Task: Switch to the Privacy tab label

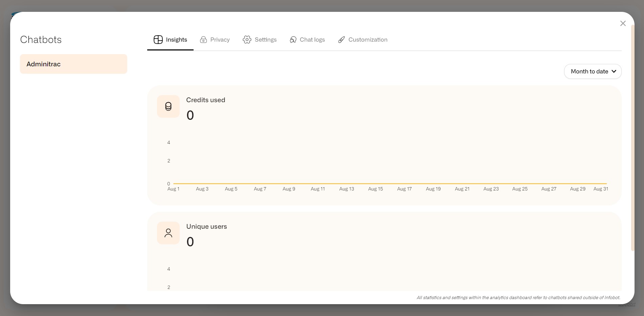Action: coord(220,40)
